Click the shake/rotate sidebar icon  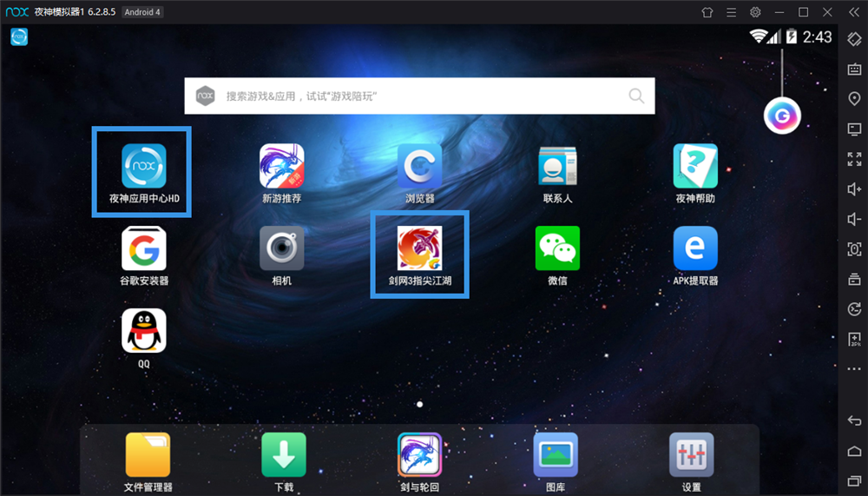point(854,39)
